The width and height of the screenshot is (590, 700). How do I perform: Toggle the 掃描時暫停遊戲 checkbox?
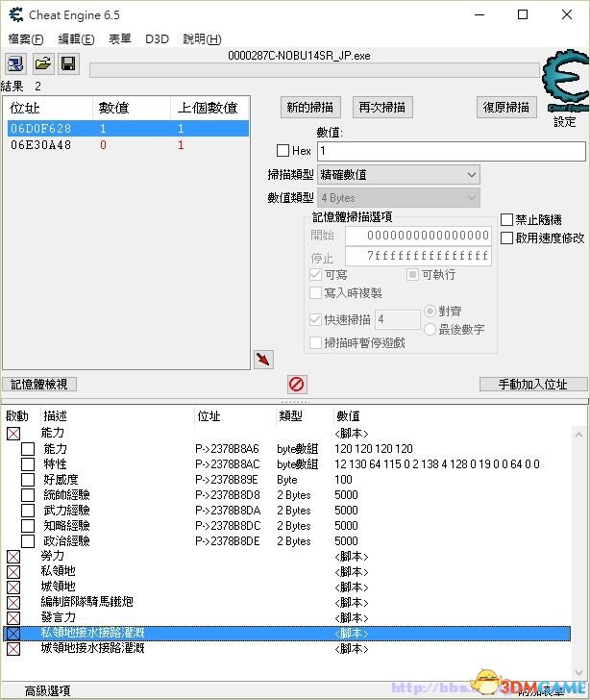(315, 343)
